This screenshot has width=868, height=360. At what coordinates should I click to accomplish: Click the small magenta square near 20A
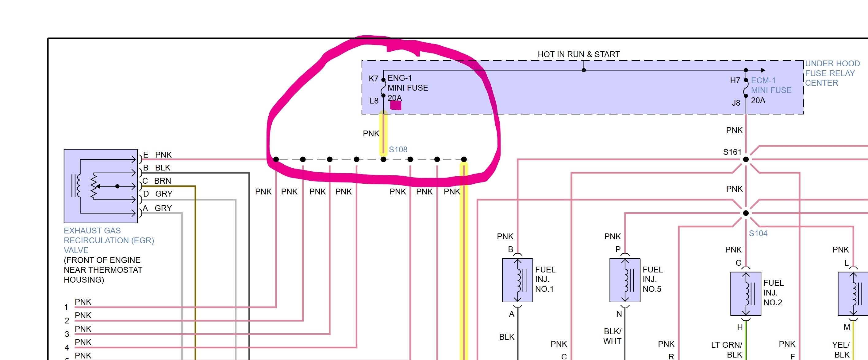click(x=396, y=106)
